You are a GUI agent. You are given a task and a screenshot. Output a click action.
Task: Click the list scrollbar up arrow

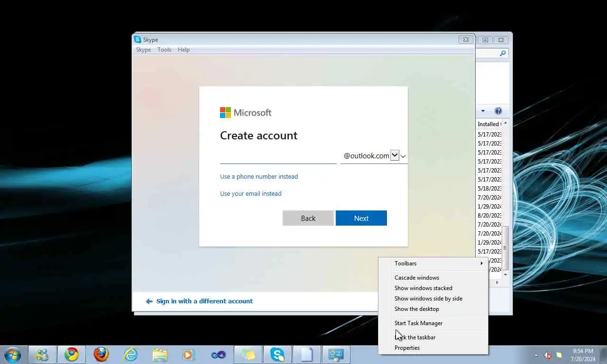506,124
